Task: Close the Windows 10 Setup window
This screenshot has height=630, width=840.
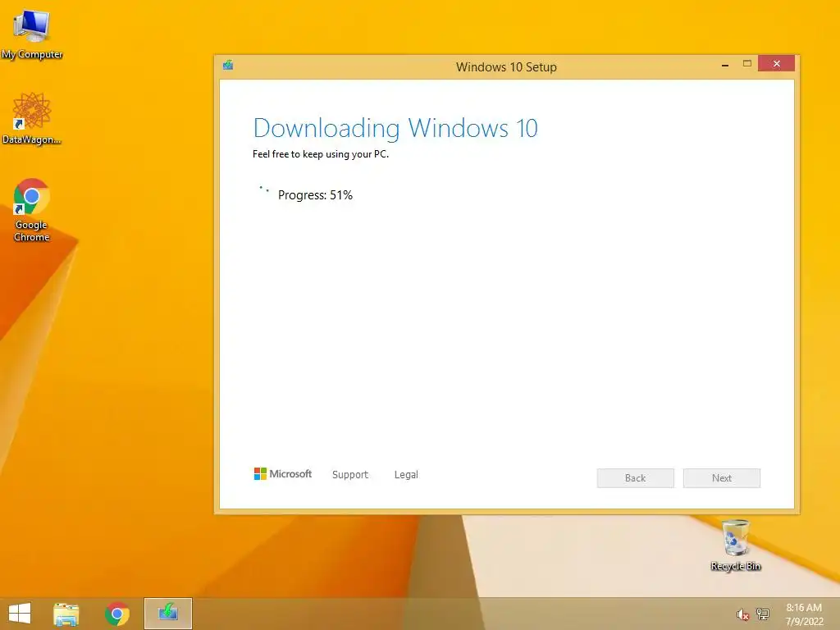Action: pos(776,64)
